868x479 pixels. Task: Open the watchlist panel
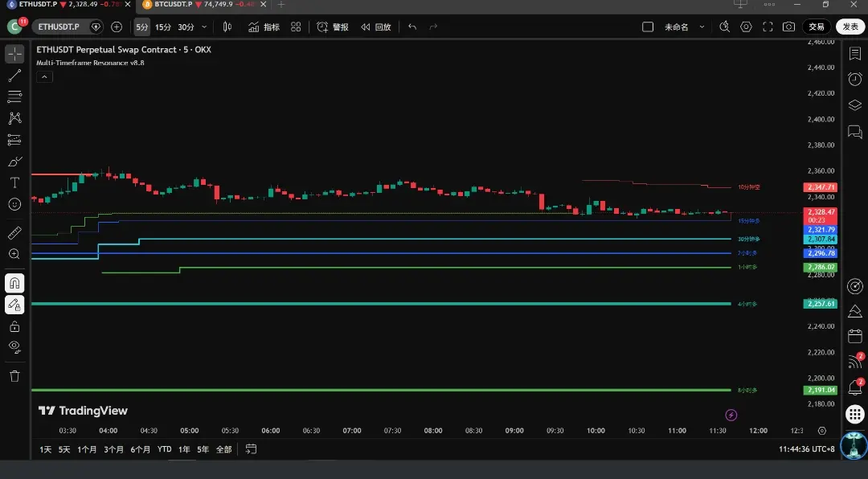click(854, 54)
